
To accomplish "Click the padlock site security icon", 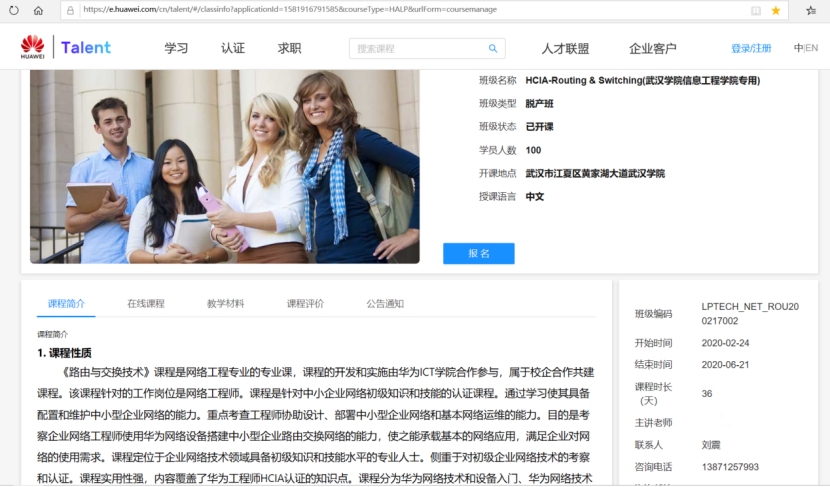I will coord(70,10).
